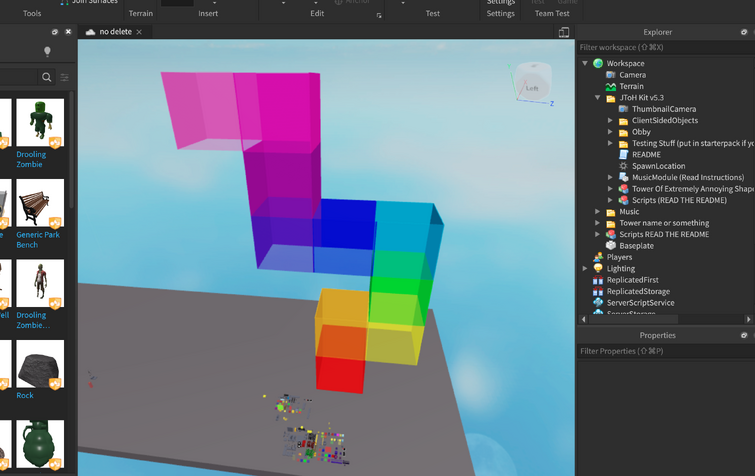Open the Rock asset link
The height and width of the screenshot is (476, 755).
pos(25,395)
